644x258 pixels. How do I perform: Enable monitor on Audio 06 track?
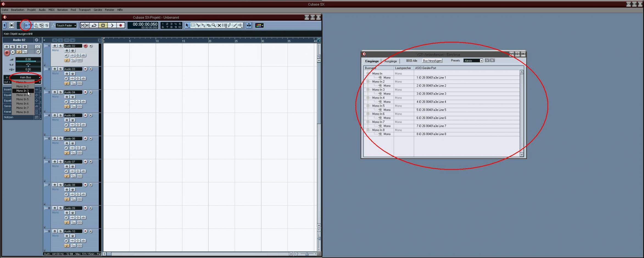coord(91,139)
